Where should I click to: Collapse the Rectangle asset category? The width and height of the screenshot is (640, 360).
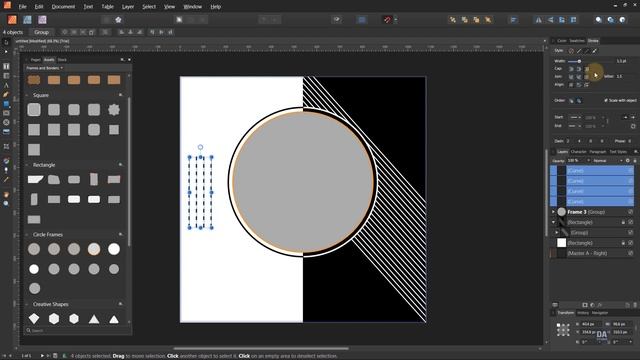(x=27, y=165)
